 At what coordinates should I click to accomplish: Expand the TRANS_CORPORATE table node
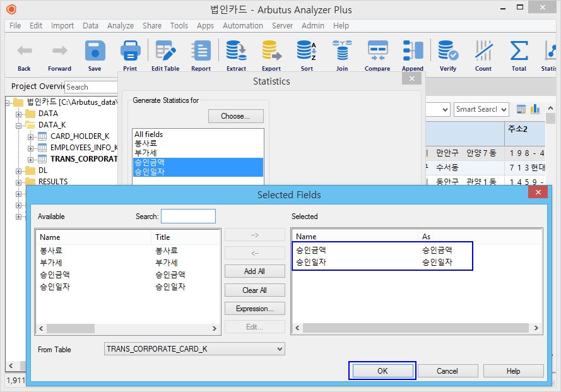point(30,160)
